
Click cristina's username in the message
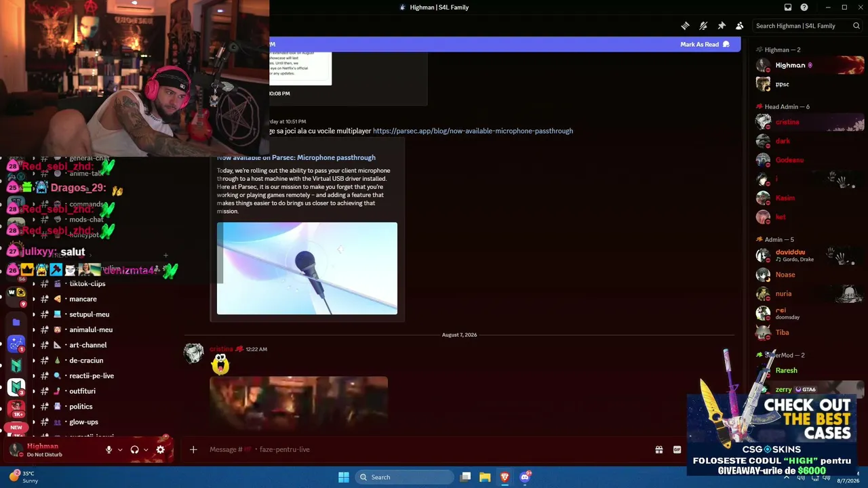[x=221, y=349]
